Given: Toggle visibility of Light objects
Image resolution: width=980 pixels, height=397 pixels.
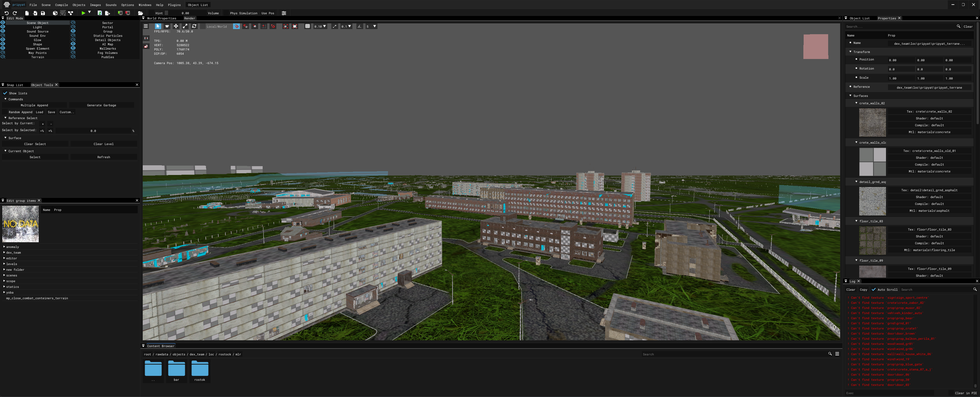Looking at the screenshot, I should pyautogui.click(x=3, y=27).
